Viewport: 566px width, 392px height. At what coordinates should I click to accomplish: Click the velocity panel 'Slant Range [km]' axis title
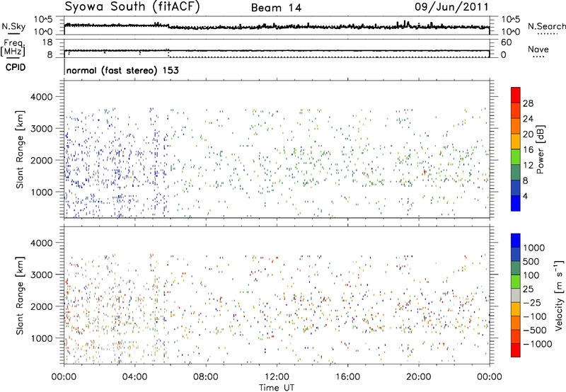20,295
